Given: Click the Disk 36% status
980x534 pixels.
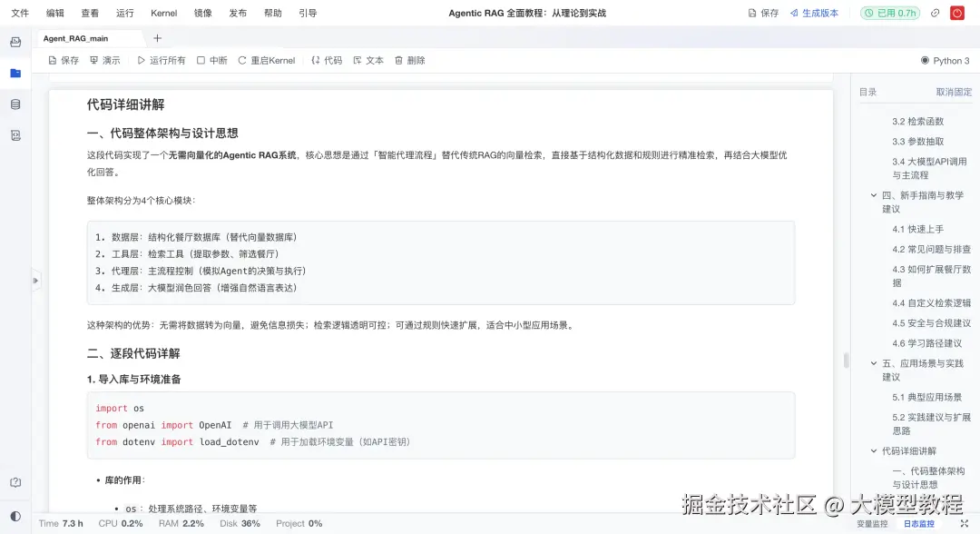Looking at the screenshot, I should pyautogui.click(x=240, y=523).
